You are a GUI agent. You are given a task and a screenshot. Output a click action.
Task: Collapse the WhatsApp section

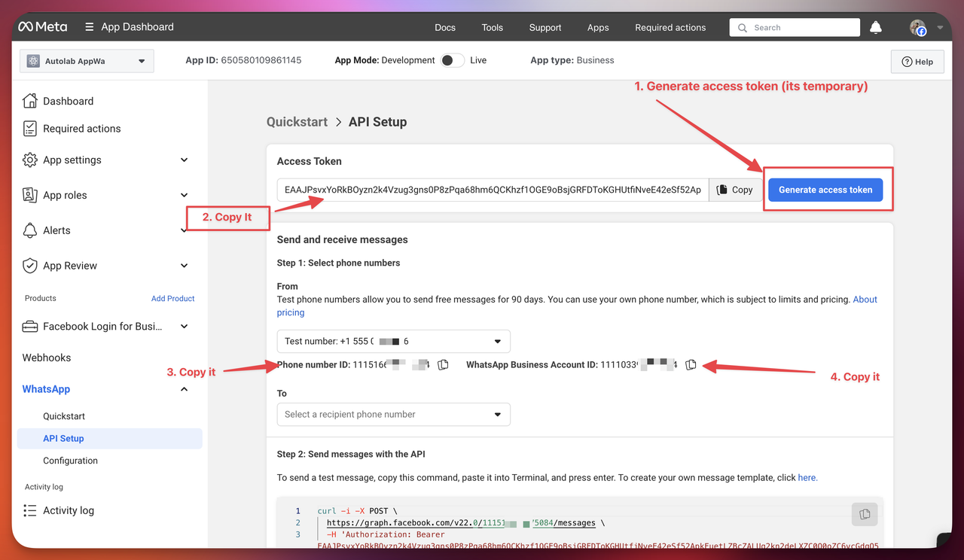(x=185, y=389)
